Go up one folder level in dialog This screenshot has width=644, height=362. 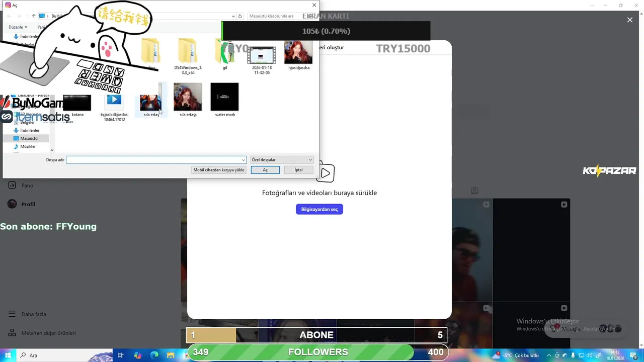pyautogui.click(x=34, y=16)
